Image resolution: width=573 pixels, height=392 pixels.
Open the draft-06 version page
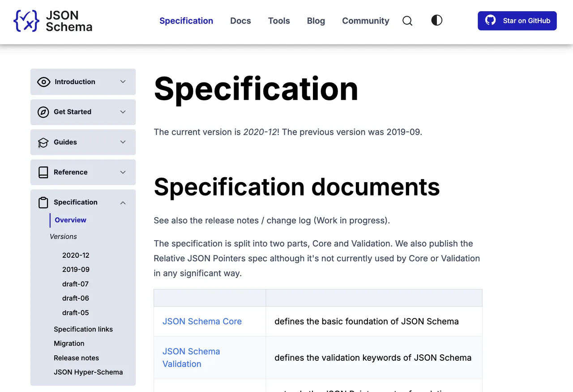click(75, 298)
